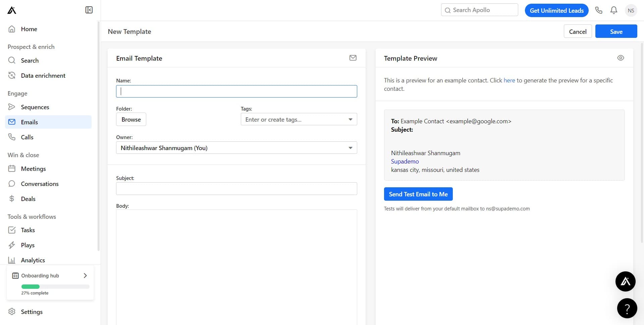The width and height of the screenshot is (644, 325).
Task: Open the Meetings section
Action: click(33, 169)
